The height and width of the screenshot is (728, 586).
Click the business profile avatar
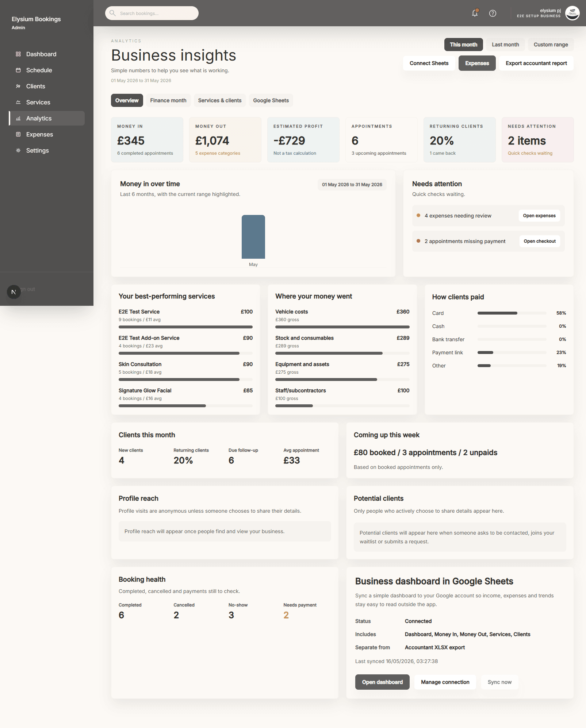tap(572, 13)
